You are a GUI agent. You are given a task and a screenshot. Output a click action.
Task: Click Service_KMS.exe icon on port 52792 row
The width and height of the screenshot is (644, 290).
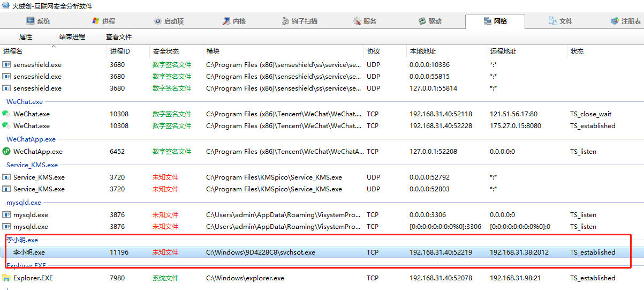tap(6, 177)
